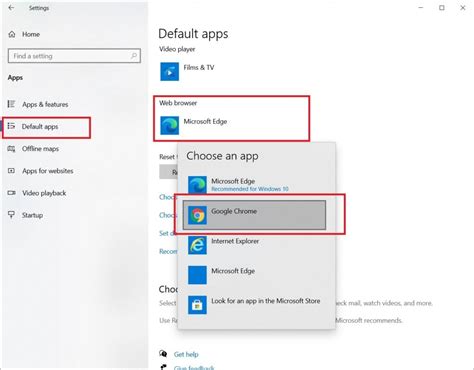Click the Video playback camera icon

pos(11,193)
